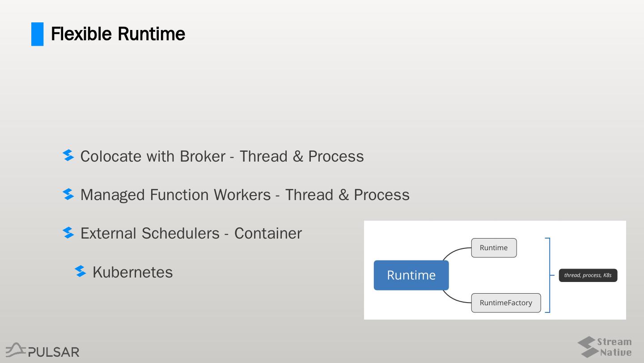Click the Pulsar wave logo icon
644x363 pixels.
16,350
